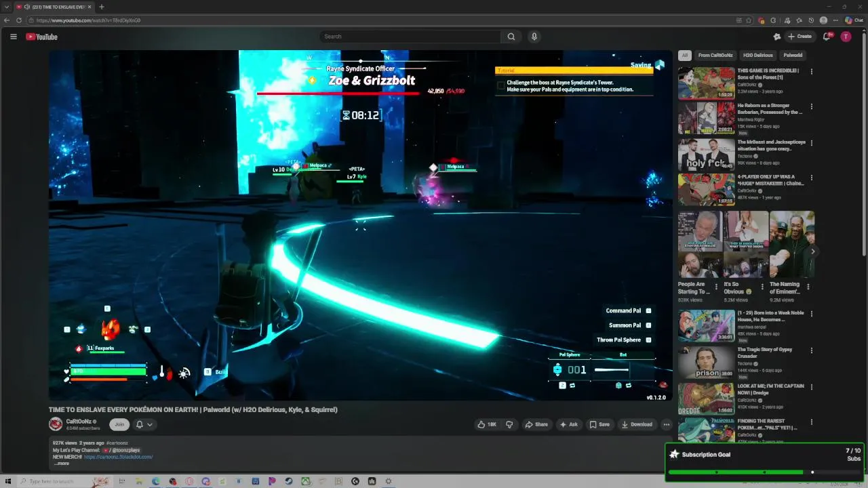Click the Ask button under the video
Screen dimensions: 868x488
pyautogui.click(x=568, y=424)
